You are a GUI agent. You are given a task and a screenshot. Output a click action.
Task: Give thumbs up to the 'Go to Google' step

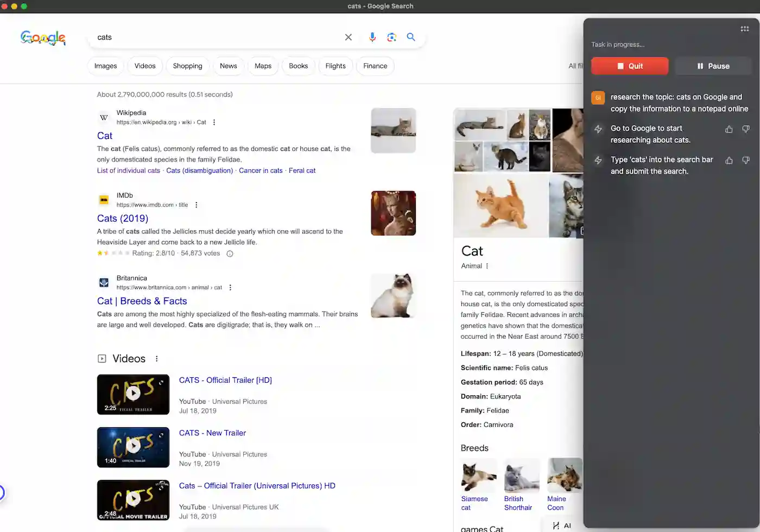729,129
